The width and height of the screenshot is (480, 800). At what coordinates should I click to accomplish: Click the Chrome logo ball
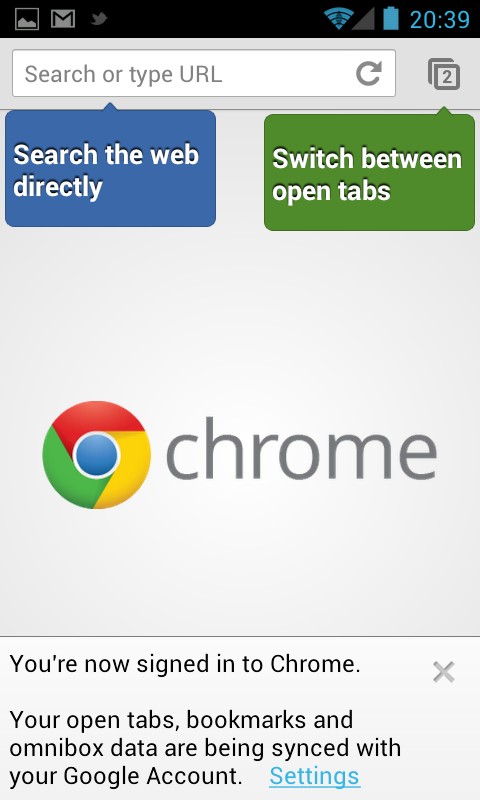(x=96, y=455)
